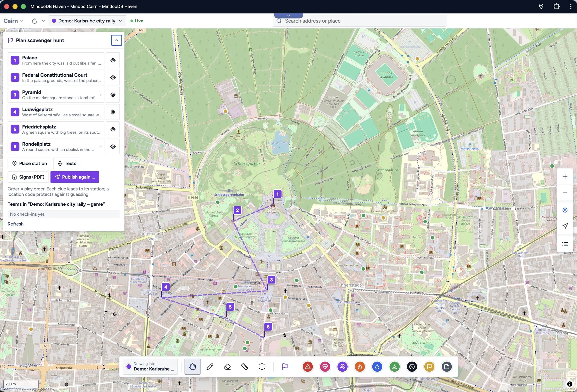Locate Federal Constitutional Court station on map
This screenshot has width=577, height=392.
[x=113, y=77]
